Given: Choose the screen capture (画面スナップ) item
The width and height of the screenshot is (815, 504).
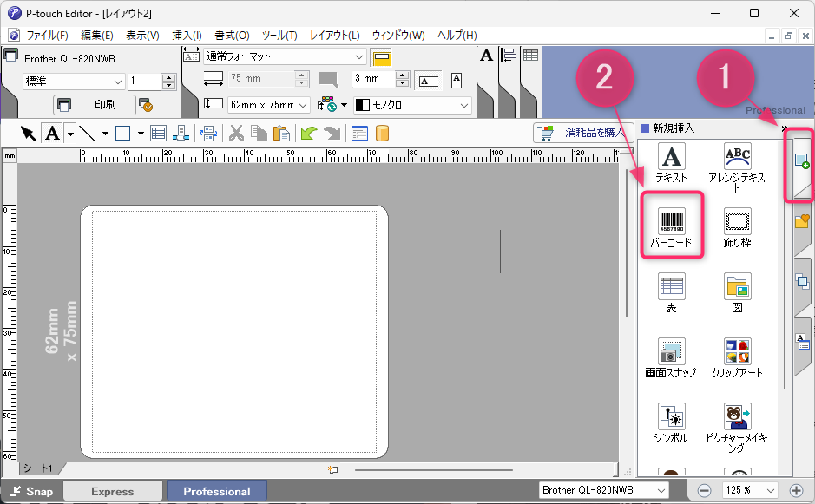Looking at the screenshot, I should [x=671, y=358].
